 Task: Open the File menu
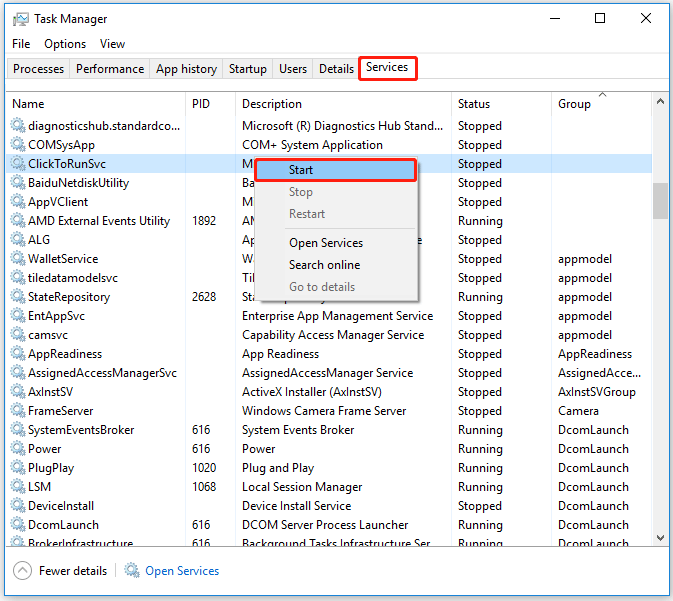pyautogui.click(x=21, y=44)
